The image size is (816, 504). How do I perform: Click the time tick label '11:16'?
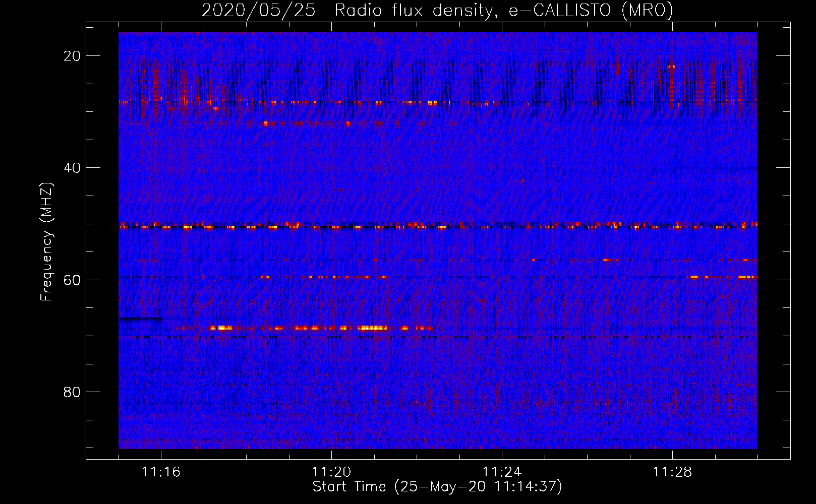click(161, 472)
